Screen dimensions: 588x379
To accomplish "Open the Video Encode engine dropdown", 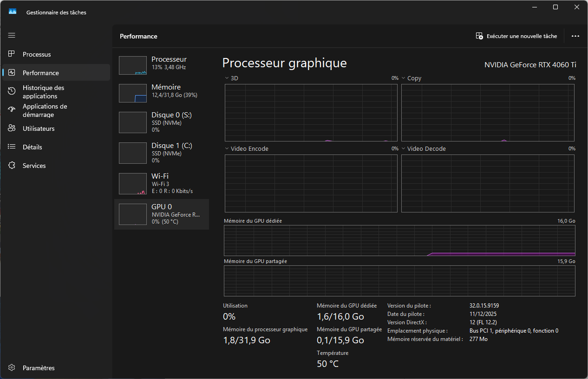I will coord(227,149).
